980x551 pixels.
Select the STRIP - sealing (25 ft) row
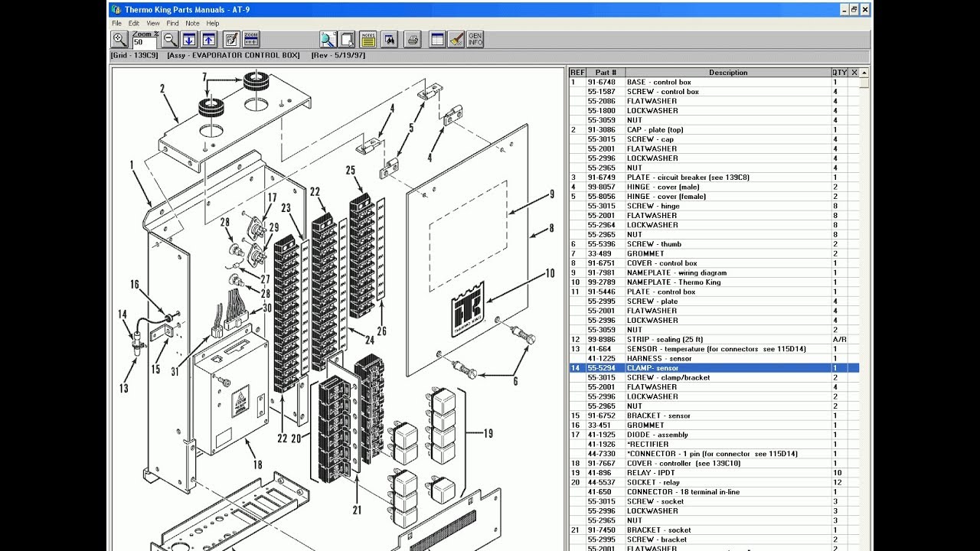click(x=714, y=339)
